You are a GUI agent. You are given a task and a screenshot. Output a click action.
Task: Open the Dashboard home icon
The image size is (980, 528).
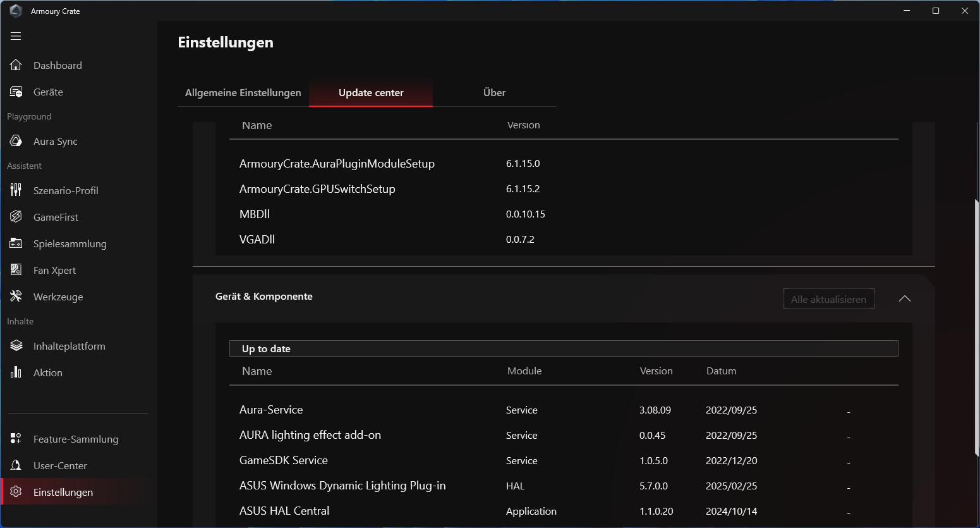tap(16, 65)
